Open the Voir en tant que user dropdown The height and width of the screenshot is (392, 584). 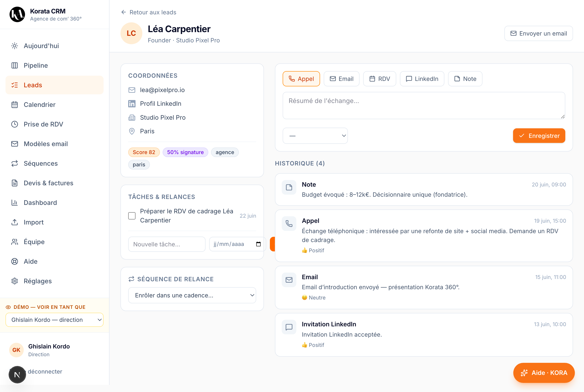pyautogui.click(x=54, y=320)
